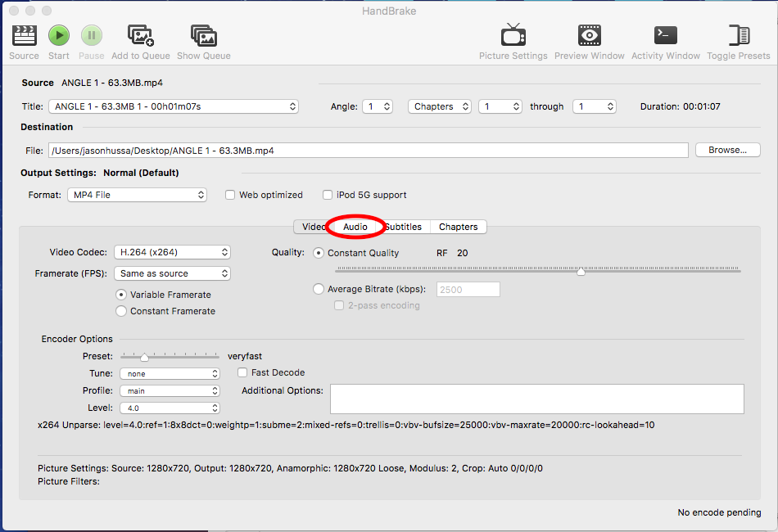778x532 pixels.
Task: Add current job to Queue
Action: coord(141,36)
